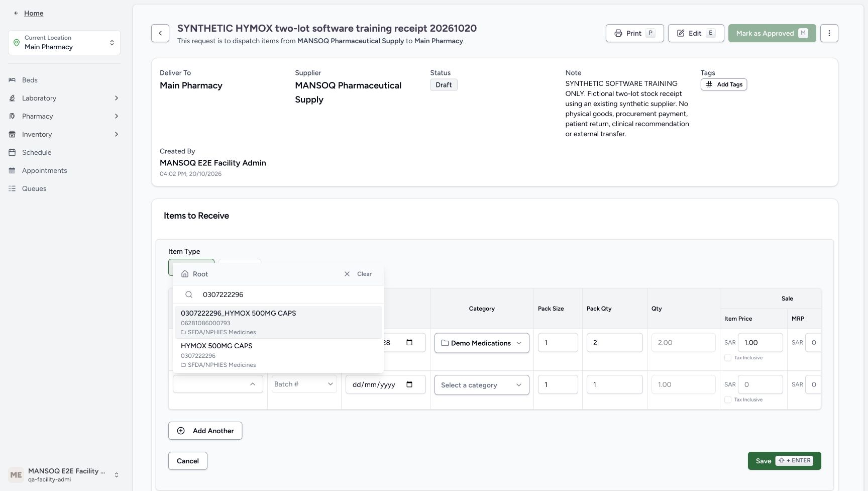This screenshot has width=868, height=491.
Task: Select 0307222296_HYMOX 500MG CAPS result
Action: (278, 322)
